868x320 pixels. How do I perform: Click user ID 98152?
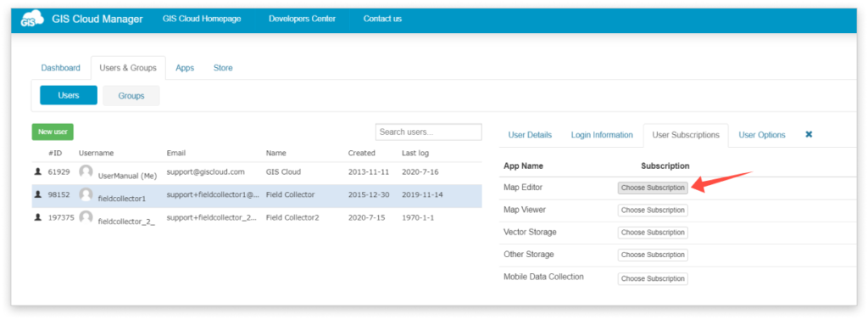coord(59,194)
